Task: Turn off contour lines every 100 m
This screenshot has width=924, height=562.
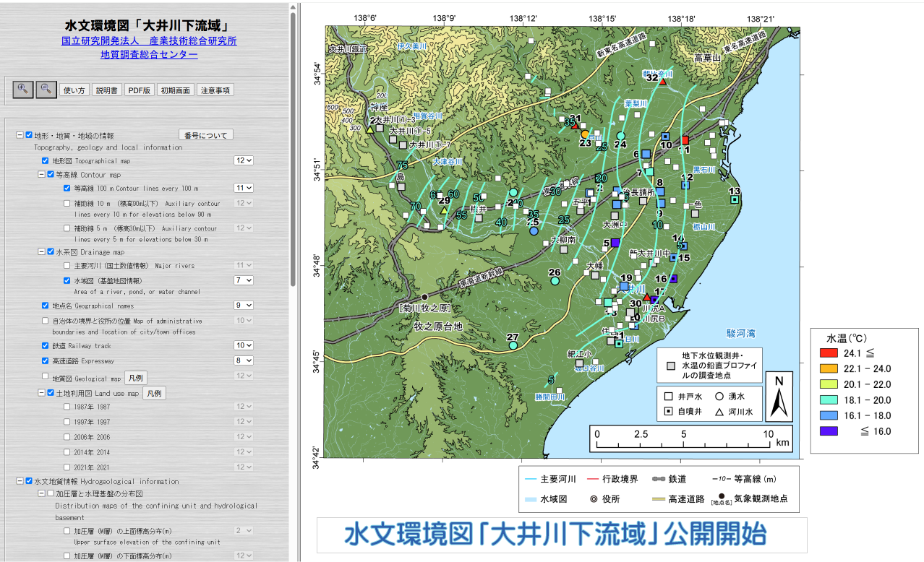Action: click(x=68, y=188)
